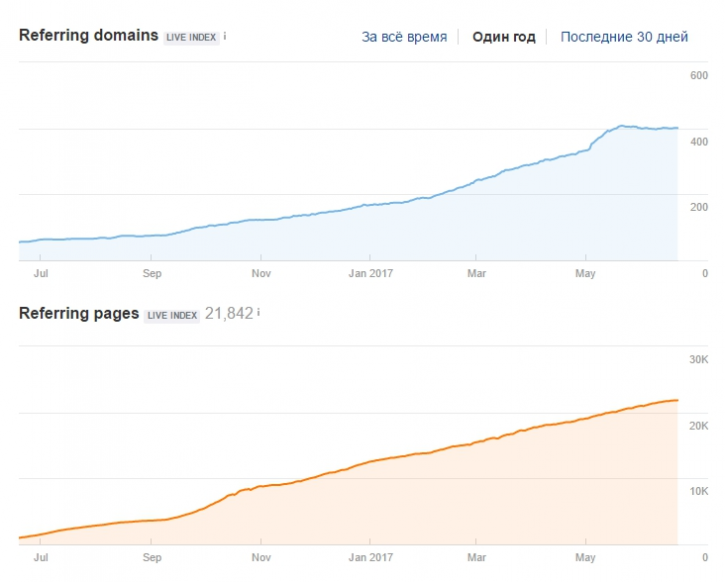Click info icon next to 21,842

coord(258,313)
